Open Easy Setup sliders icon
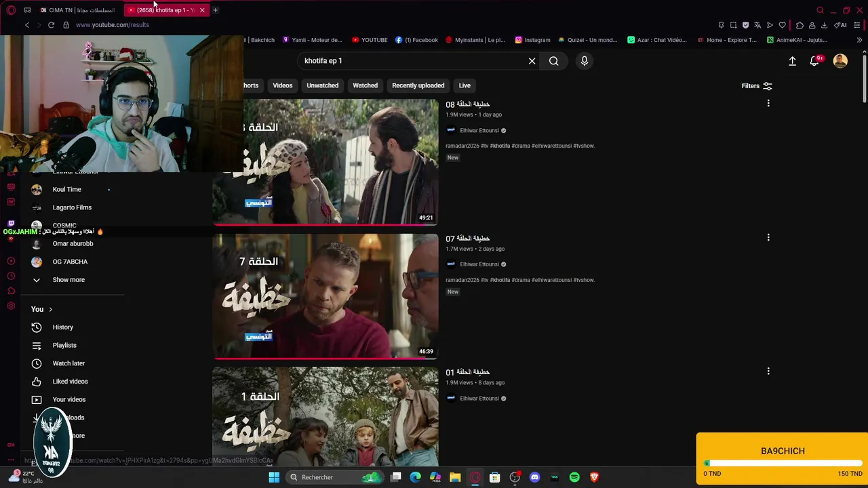The height and width of the screenshot is (488, 868). click(857, 25)
